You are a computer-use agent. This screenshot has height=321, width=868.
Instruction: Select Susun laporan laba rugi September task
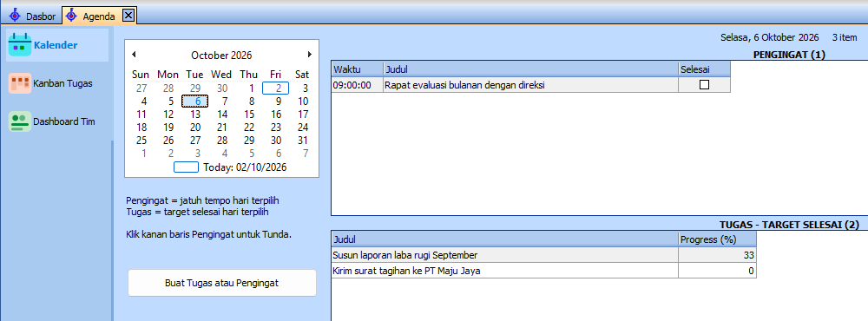click(x=505, y=255)
